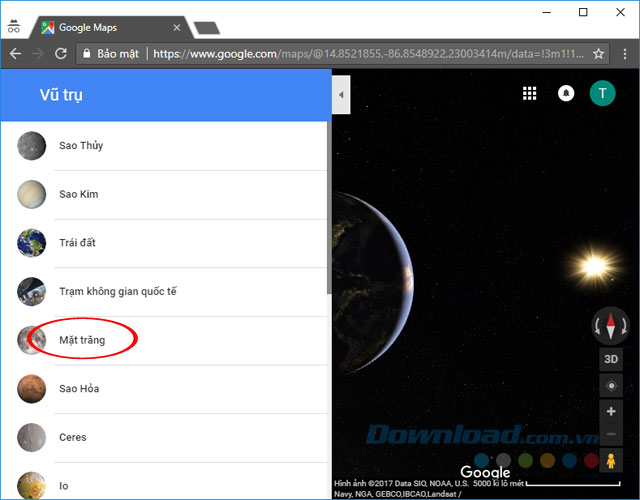Click the Vũ trụ panel header
The width and height of the screenshot is (640, 500).
166,95
